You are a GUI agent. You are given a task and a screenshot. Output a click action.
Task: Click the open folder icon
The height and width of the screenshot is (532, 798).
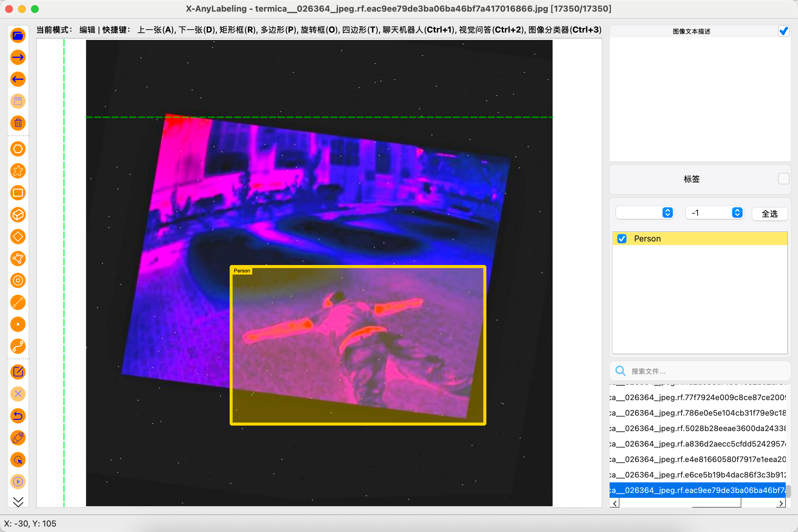click(x=18, y=35)
